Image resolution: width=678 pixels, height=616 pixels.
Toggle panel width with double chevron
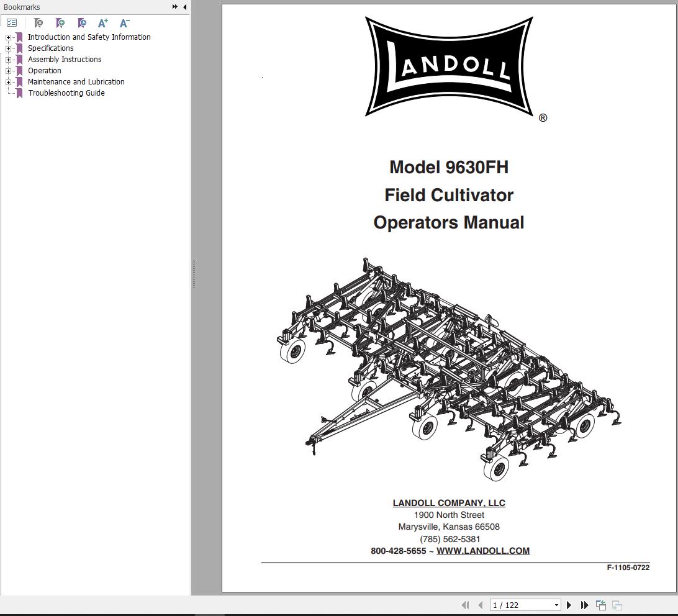[x=174, y=7]
